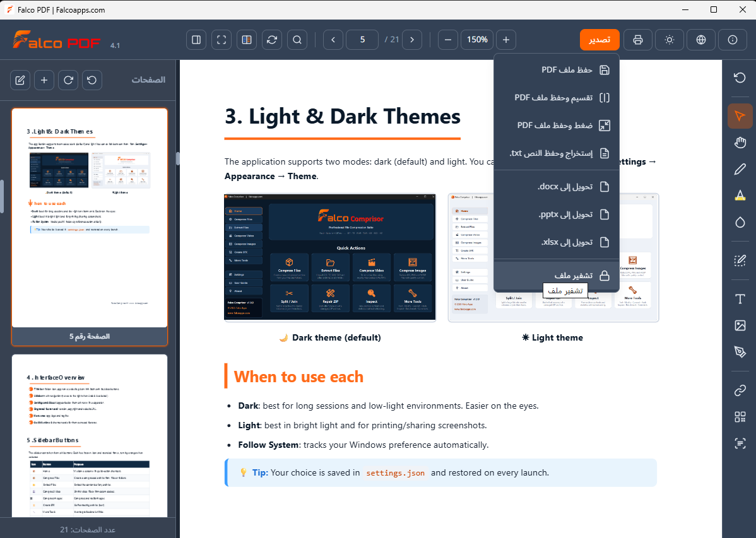The width and height of the screenshot is (756, 538).
Task: Open the orange تصدير export dropdown
Action: (599, 40)
